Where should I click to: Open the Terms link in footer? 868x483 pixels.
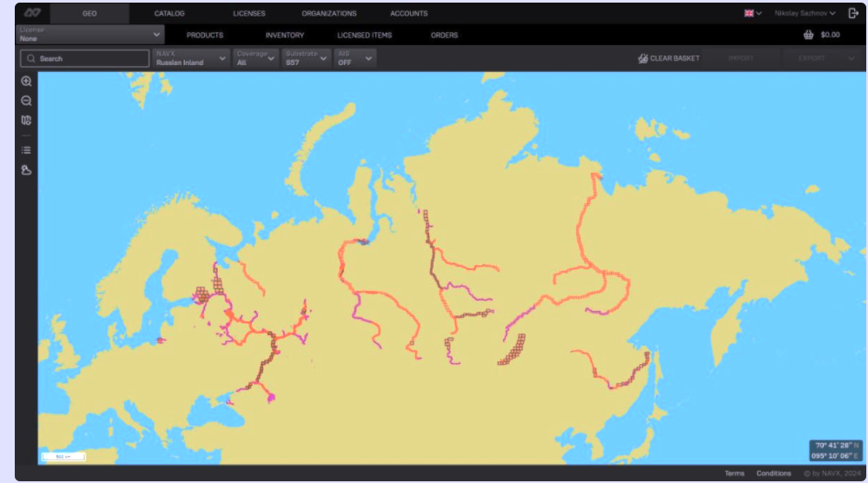734,473
